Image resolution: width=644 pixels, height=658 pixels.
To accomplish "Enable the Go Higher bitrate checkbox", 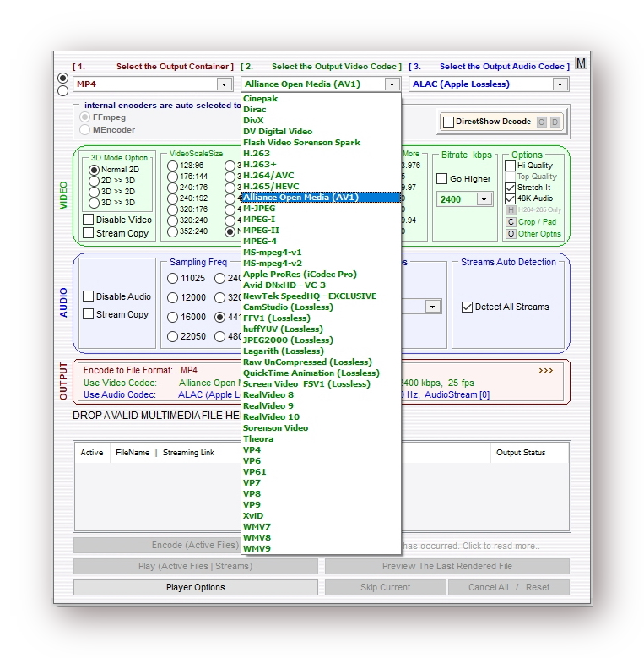I will coord(441,179).
